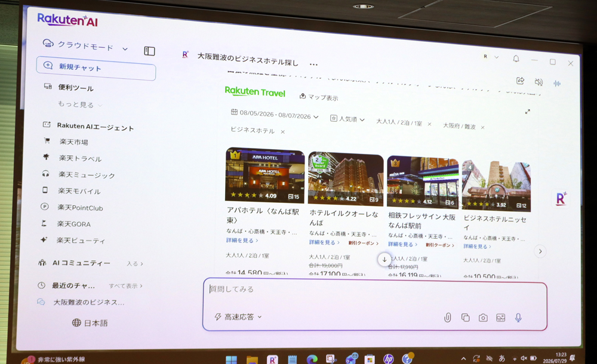
Task: Start voice input with microphone
Action: pyautogui.click(x=518, y=317)
